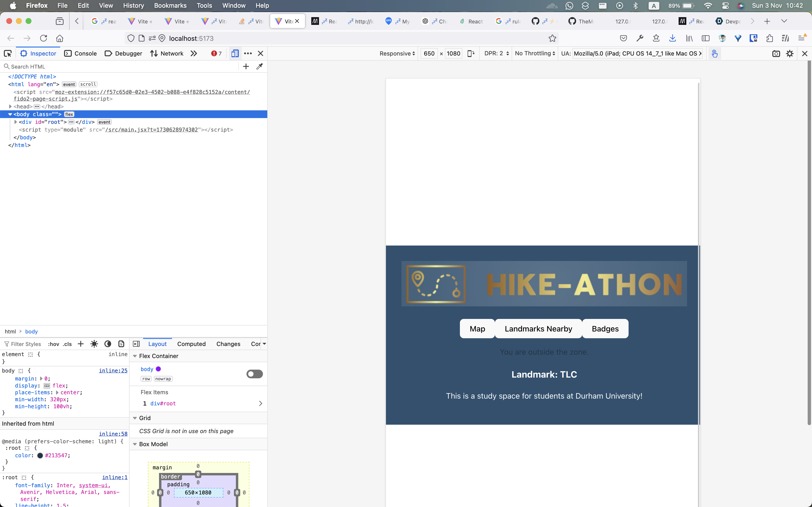Click rotate viewport icon
The image size is (812, 507).
(x=471, y=53)
